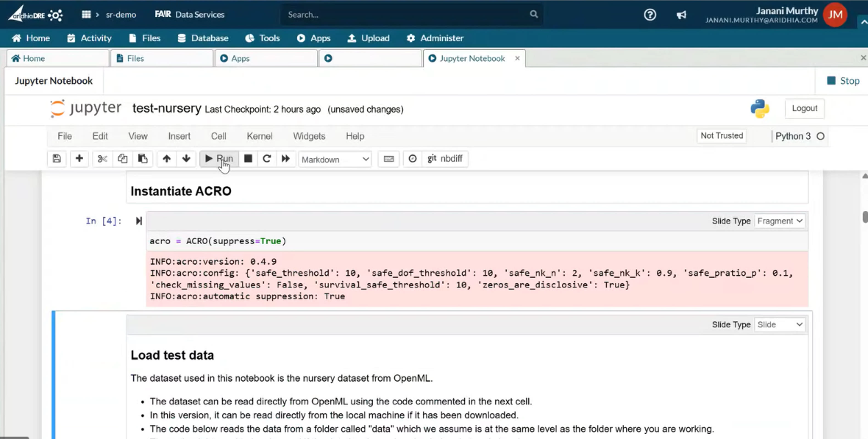Run the selected cell
This screenshot has height=439, width=868.
tap(220, 158)
